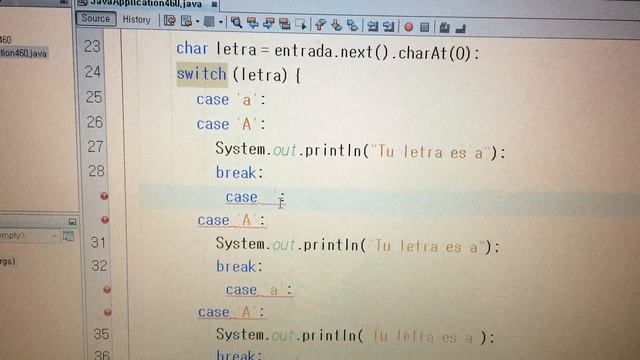
Task: Click the Find Selection magnifier icon
Action: pyautogui.click(x=236, y=22)
